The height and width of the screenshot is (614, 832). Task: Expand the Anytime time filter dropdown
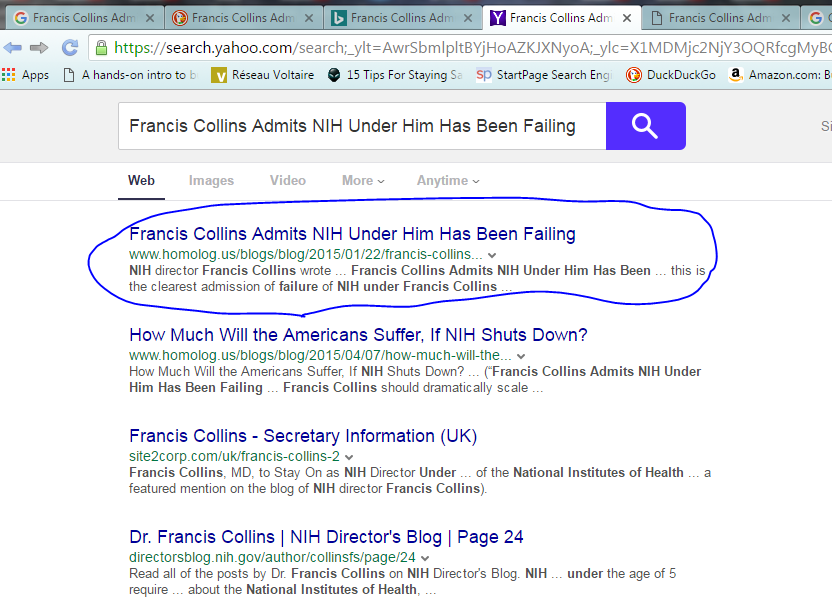(447, 181)
